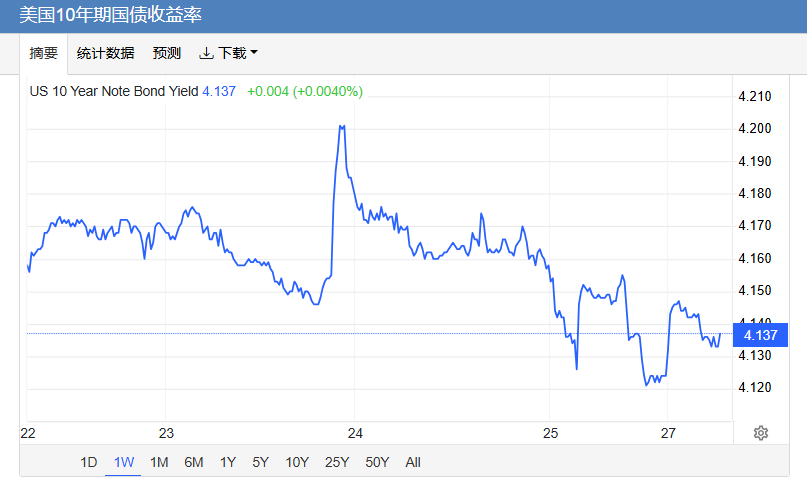Image resolution: width=807 pixels, height=491 pixels.
Task: Click the 4.190 y-axis label
Action: (x=755, y=161)
